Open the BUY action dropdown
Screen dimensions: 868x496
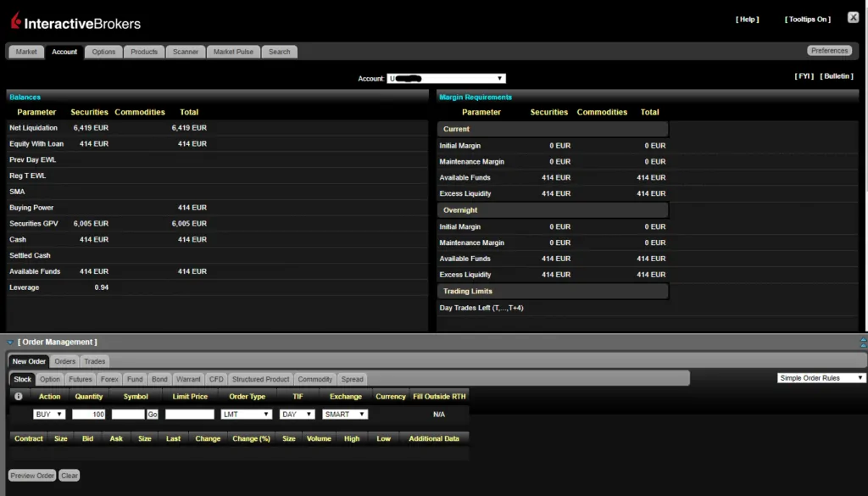click(x=49, y=414)
